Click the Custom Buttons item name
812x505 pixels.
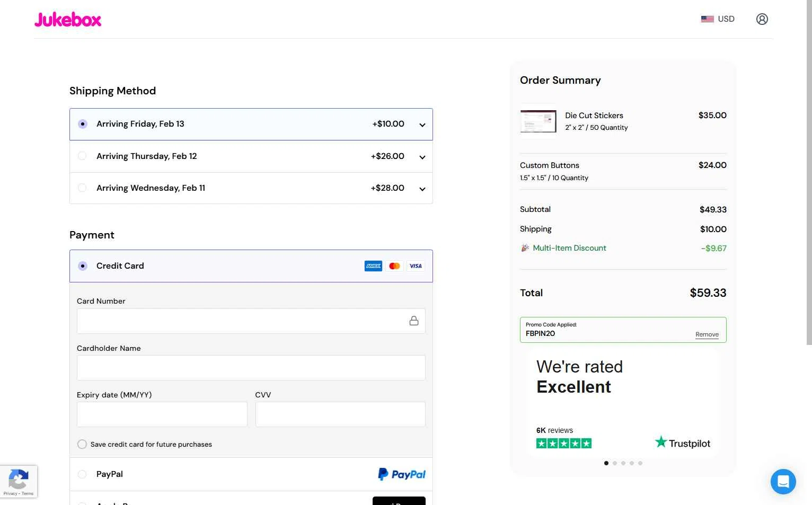coord(550,165)
